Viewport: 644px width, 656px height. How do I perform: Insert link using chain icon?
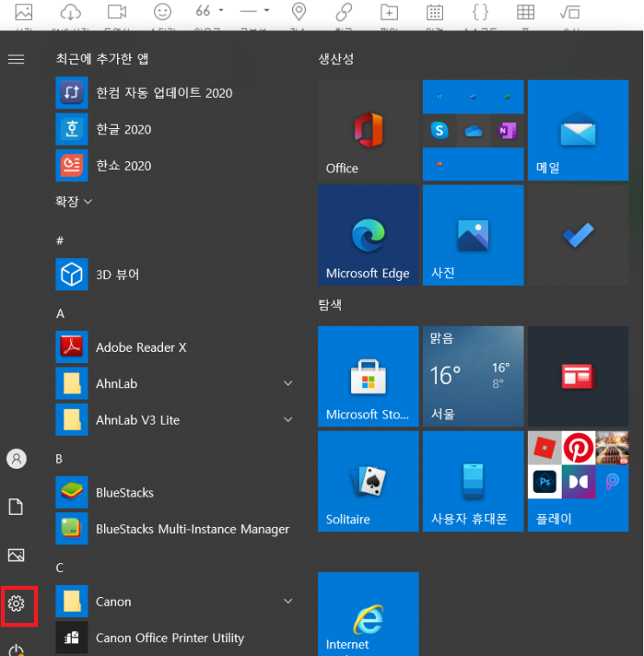click(x=344, y=12)
